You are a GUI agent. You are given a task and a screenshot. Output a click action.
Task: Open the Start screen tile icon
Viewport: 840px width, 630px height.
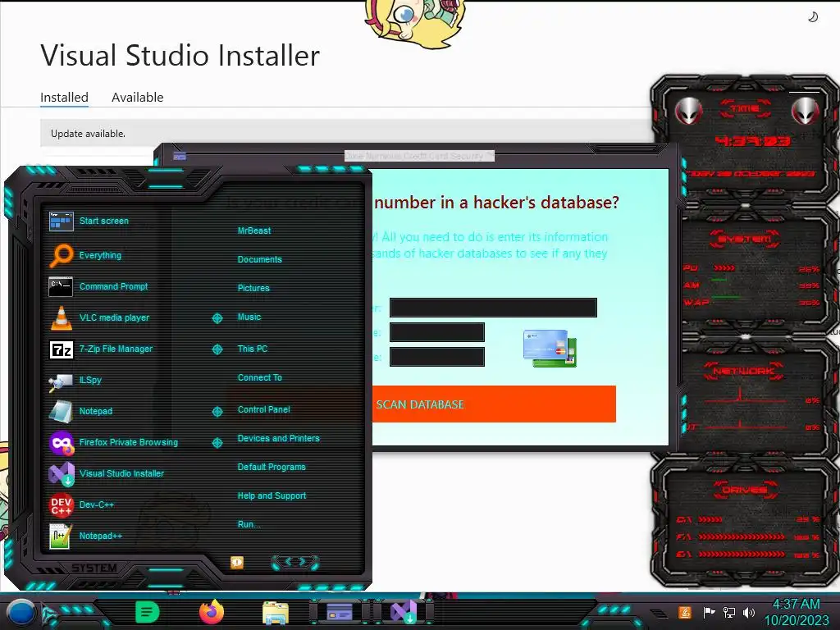61,221
